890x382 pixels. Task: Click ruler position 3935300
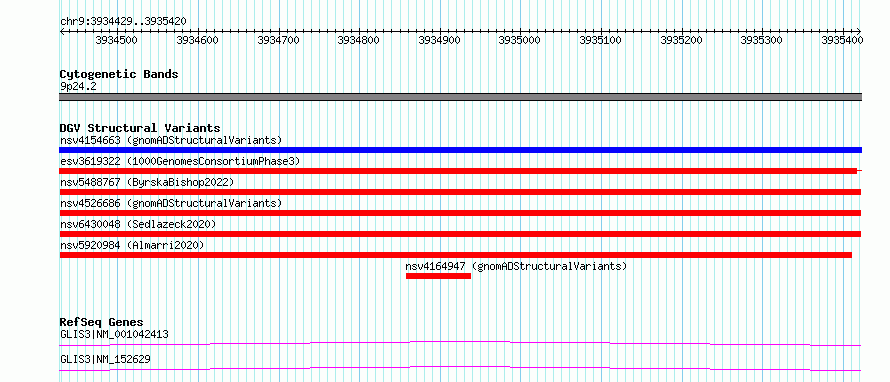(762, 40)
